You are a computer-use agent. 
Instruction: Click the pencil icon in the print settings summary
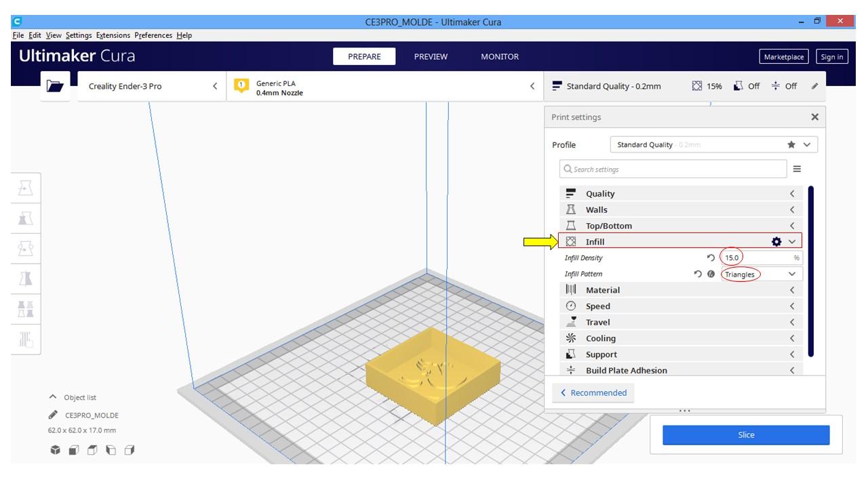[x=814, y=86]
